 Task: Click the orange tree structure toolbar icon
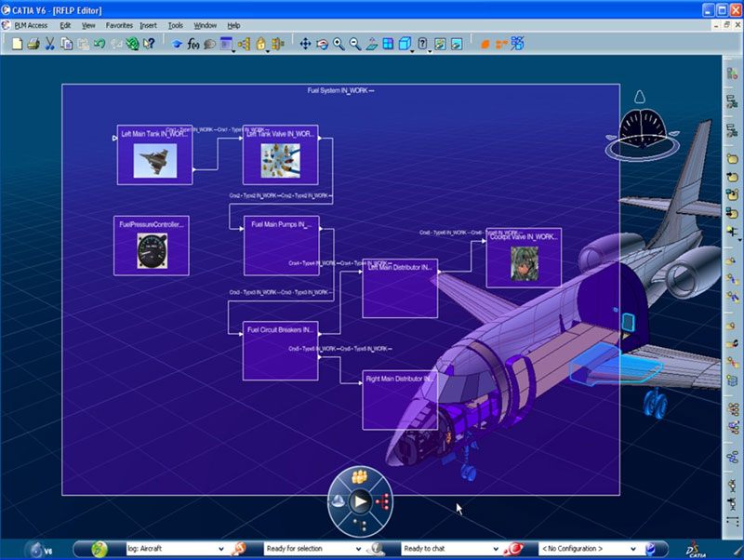(x=245, y=44)
